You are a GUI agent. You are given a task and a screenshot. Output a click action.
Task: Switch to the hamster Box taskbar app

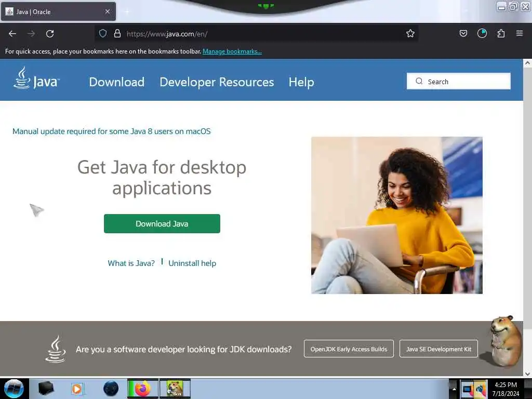175,389
